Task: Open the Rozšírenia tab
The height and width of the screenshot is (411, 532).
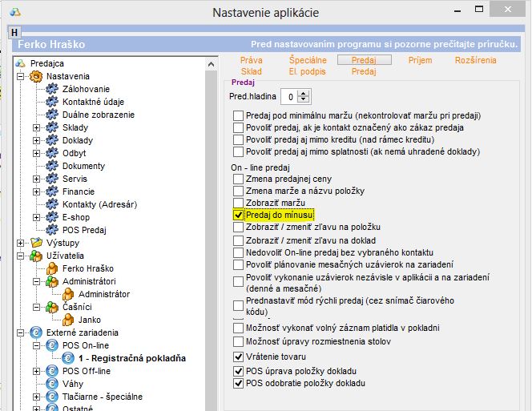Action: 475,60
